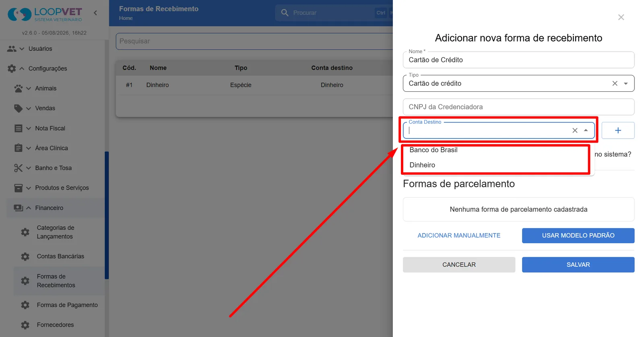Clear the Conta Destino field with its X icon

point(575,130)
